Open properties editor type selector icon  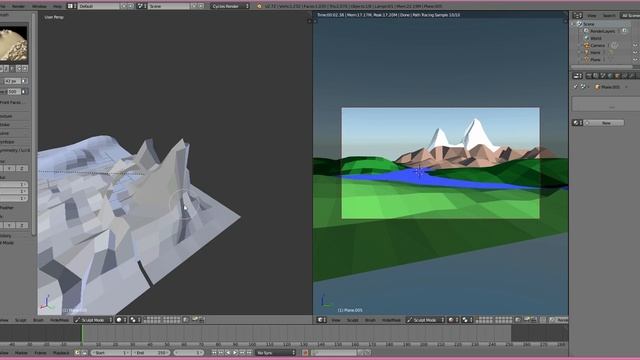[578, 76]
